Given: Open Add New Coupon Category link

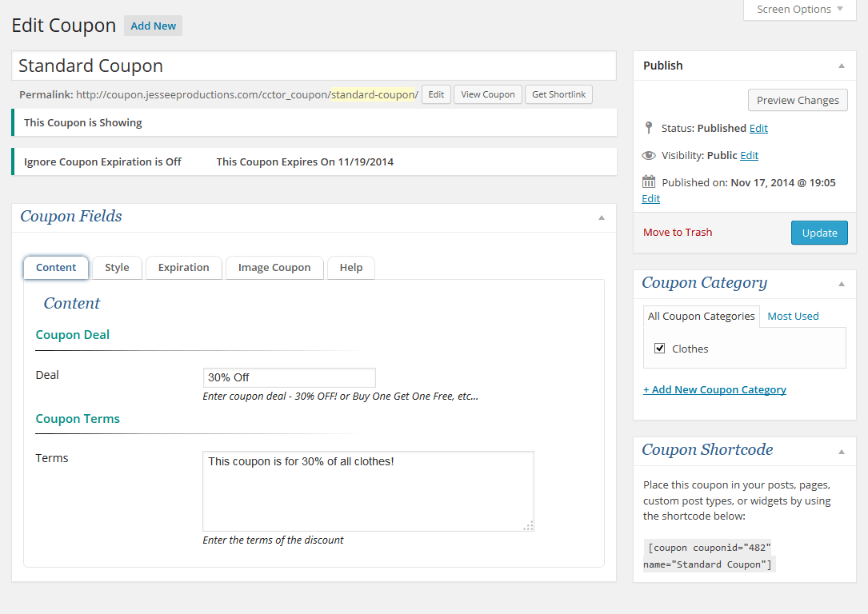Looking at the screenshot, I should coord(714,389).
